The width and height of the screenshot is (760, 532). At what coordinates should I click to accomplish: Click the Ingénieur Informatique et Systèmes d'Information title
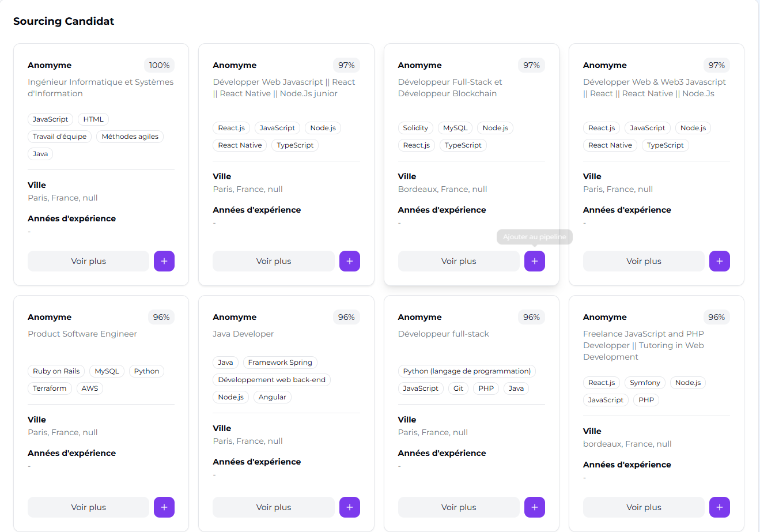tap(101, 88)
